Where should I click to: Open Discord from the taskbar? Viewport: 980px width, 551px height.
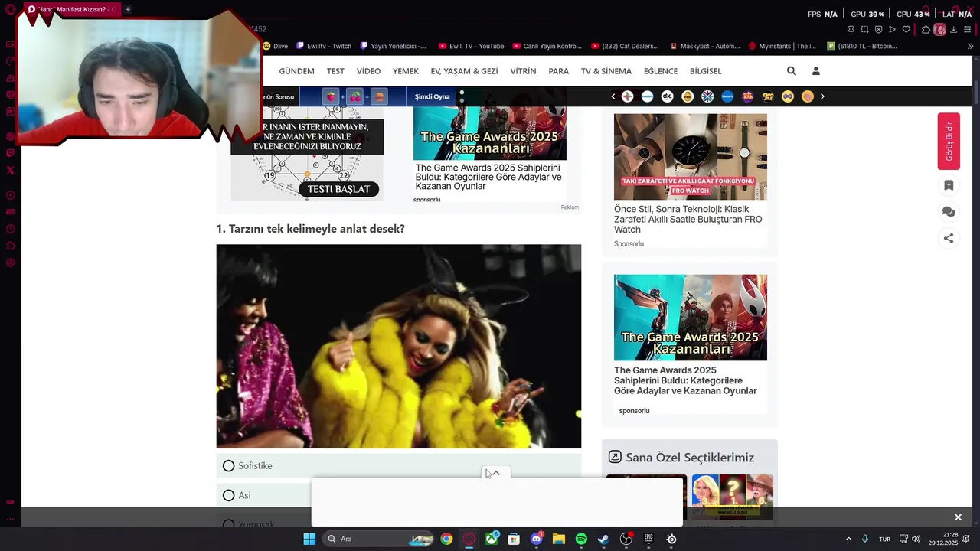[537, 539]
